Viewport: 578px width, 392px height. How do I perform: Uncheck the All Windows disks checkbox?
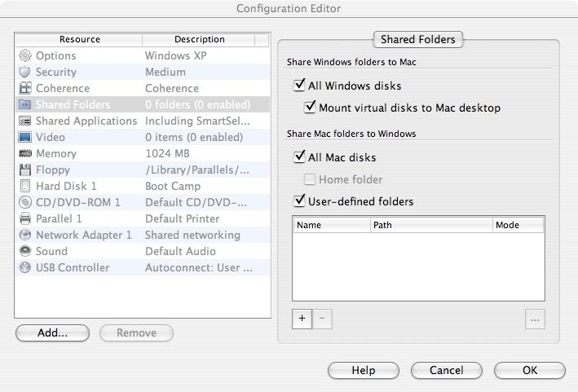tap(299, 85)
